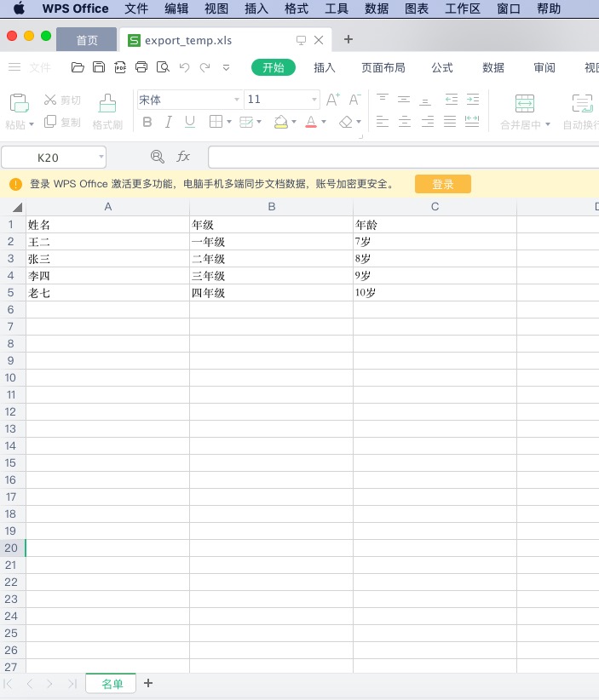
Task: Click the formula bar input
Action: (403, 158)
